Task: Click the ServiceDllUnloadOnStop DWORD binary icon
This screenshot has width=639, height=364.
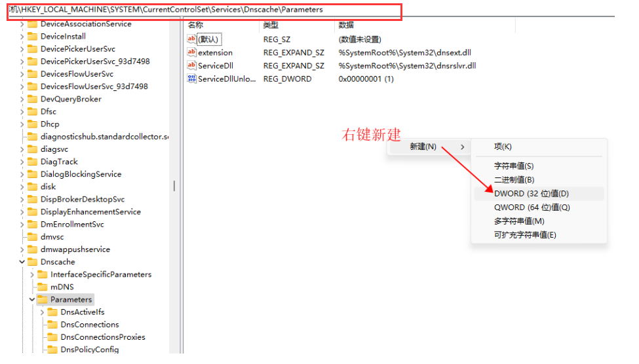Action: pos(191,79)
